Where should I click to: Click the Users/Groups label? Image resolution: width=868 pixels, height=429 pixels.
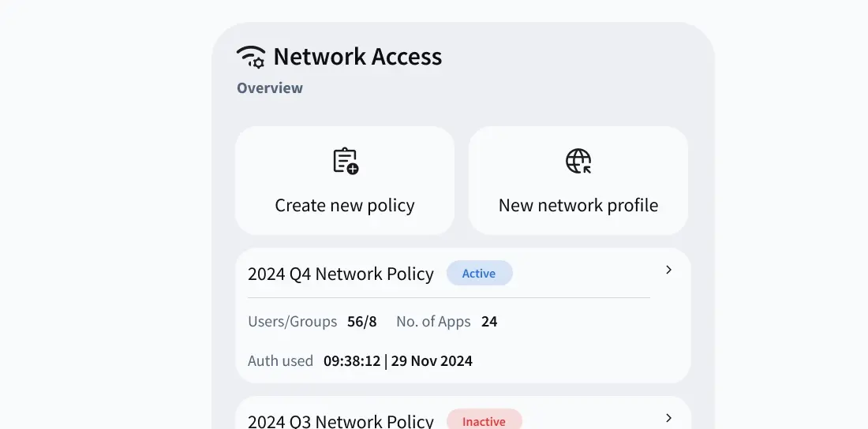click(x=292, y=322)
